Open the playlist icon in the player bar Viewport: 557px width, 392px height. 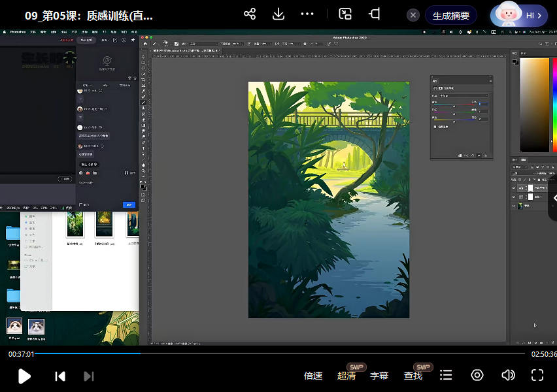click(x=446, y=375)
